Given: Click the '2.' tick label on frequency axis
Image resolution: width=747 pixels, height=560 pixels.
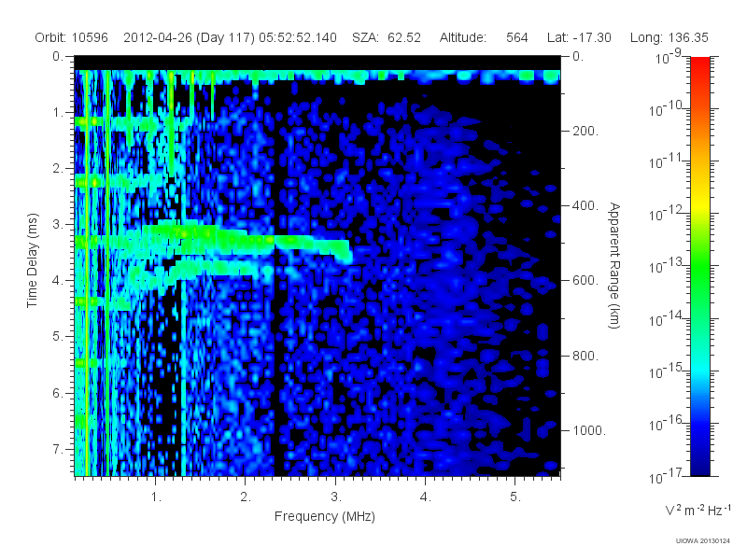Looking at the screenshot, I should pos(246,497).
